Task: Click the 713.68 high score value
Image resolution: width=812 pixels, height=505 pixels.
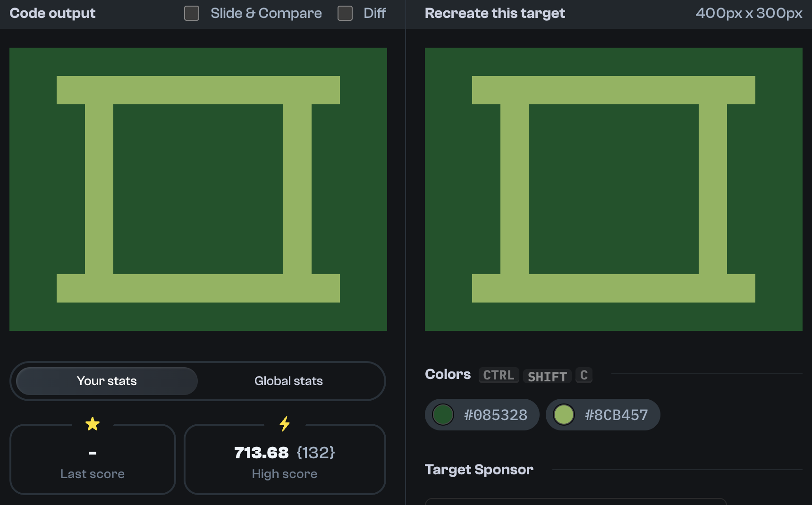Action: 262,452
